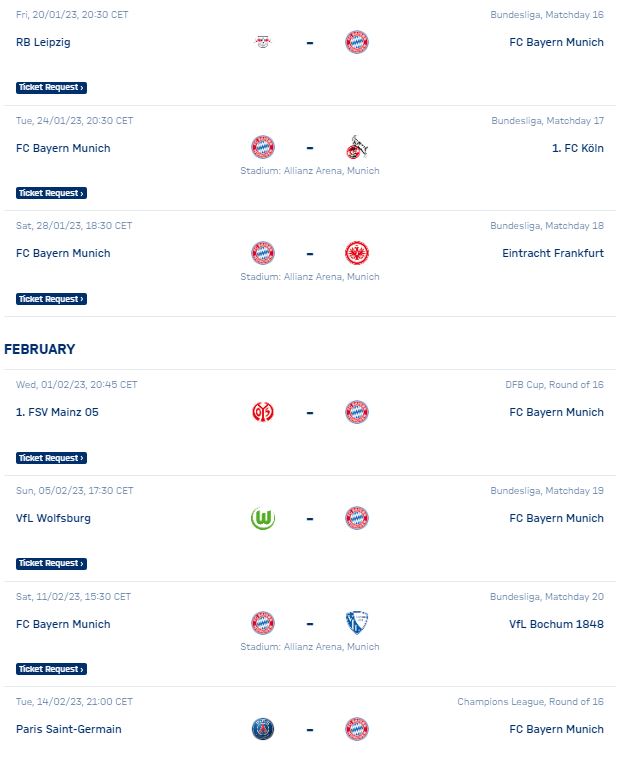The image size is (633, 767).
Task: Request tickets for VfL Wolfsburg match
Action: (x=51, y=564)
